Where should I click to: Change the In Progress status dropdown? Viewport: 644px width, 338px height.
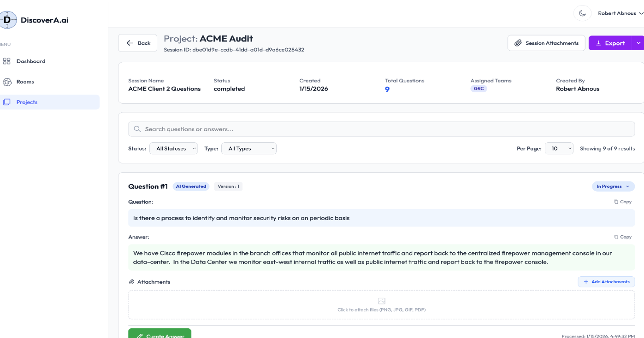point(613,186)
